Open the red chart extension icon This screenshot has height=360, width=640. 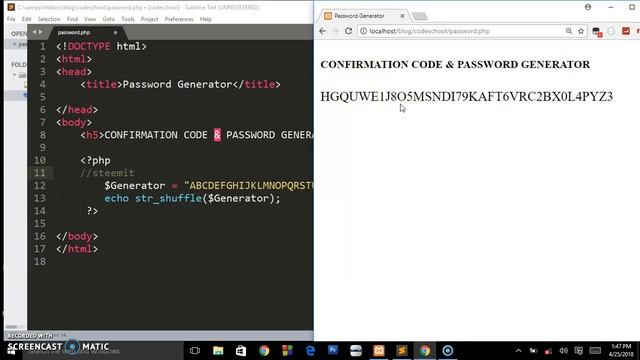[x=626, y=31]
